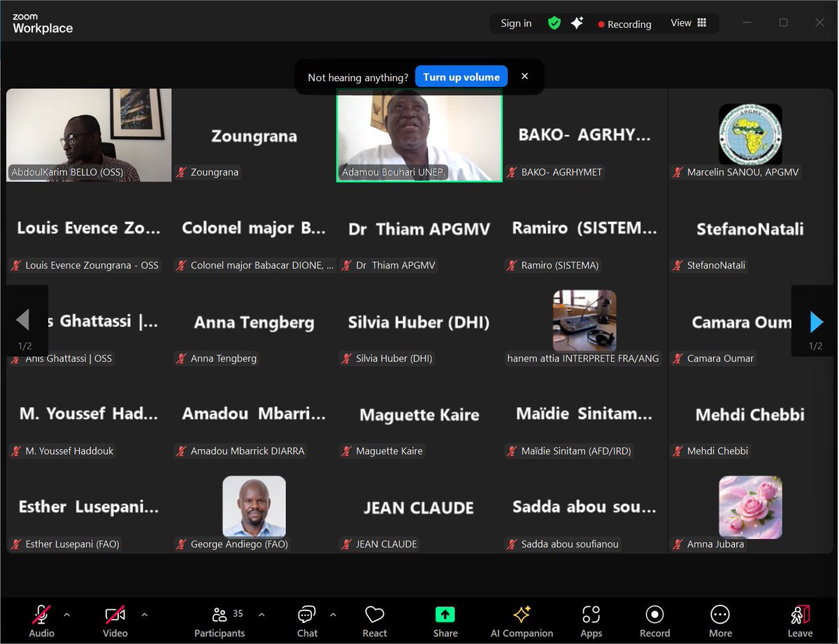Click muted mic icon beside Mehdi Chebbi label
The image size is (839, 644).
[678, 451]
